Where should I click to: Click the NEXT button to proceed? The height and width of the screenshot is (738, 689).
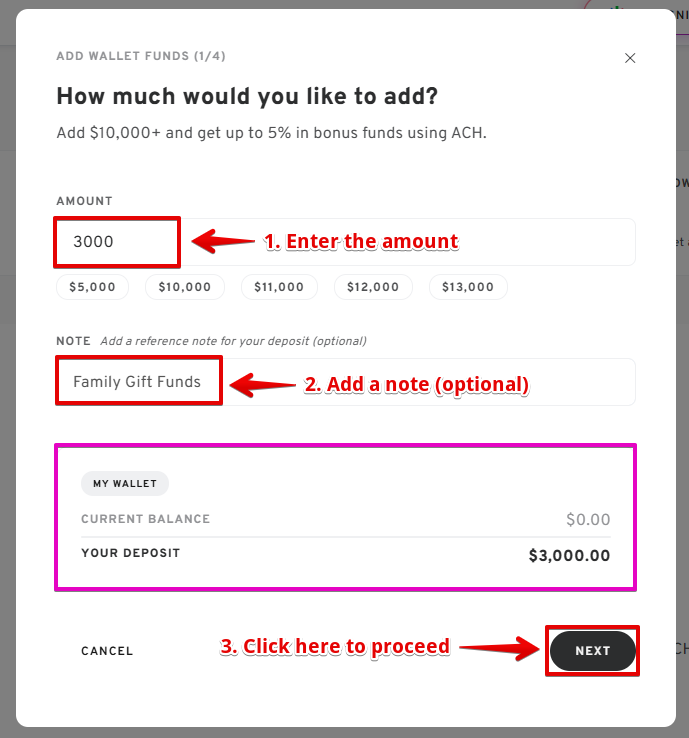coord(592,651)
